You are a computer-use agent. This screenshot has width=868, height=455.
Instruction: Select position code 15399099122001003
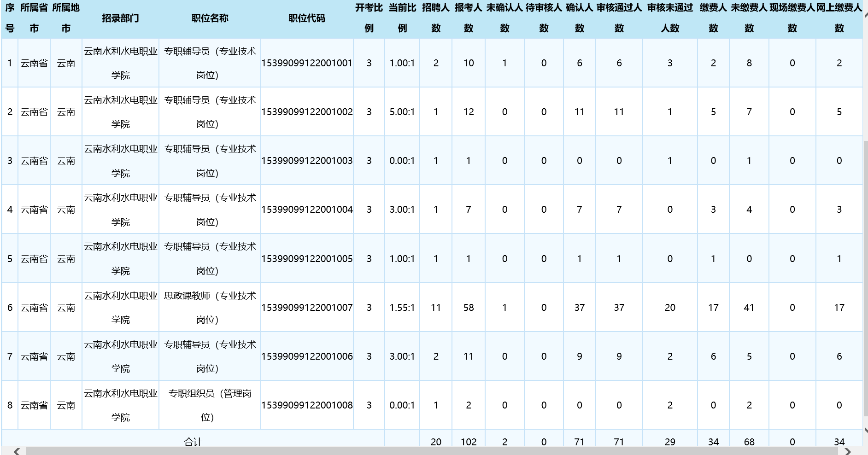[307, 161]
